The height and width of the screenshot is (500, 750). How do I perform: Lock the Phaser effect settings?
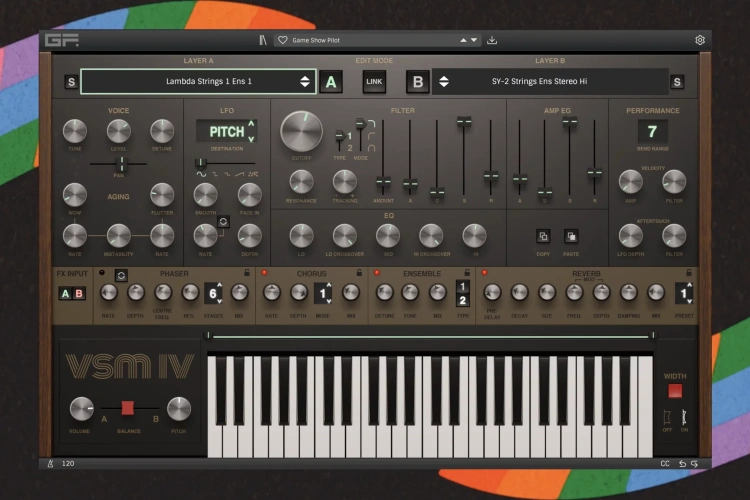click(x=247, y=273)
